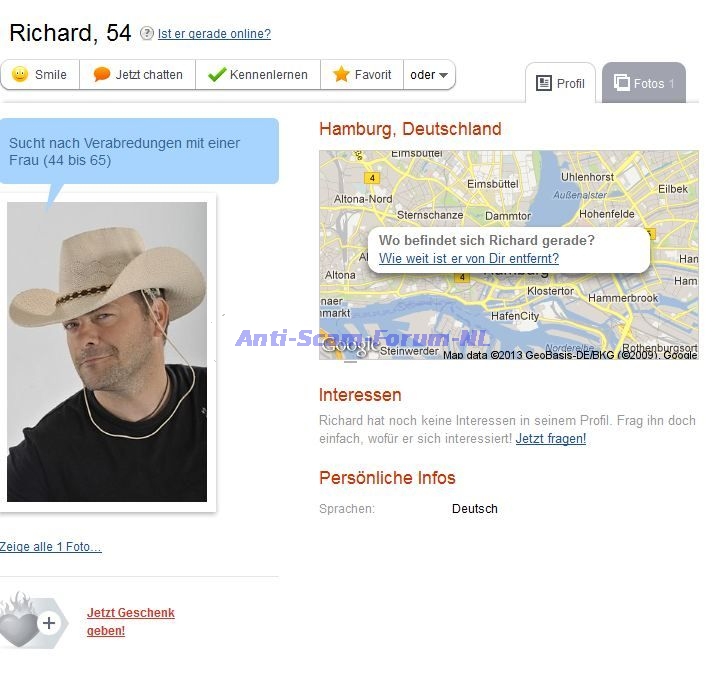Click the 'Jetzt fragen!' link
Viewport: 722px width, 675px height.
[551, 438]
